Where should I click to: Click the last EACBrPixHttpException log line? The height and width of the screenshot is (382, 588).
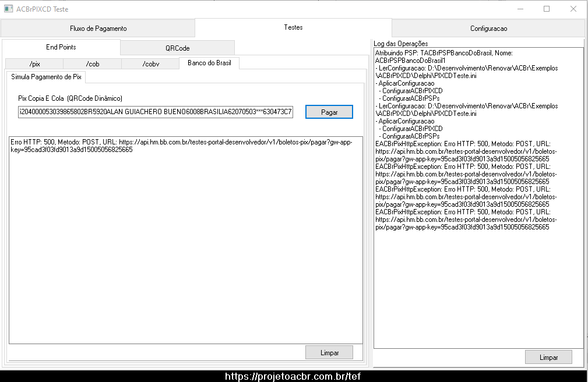(466, 220)
